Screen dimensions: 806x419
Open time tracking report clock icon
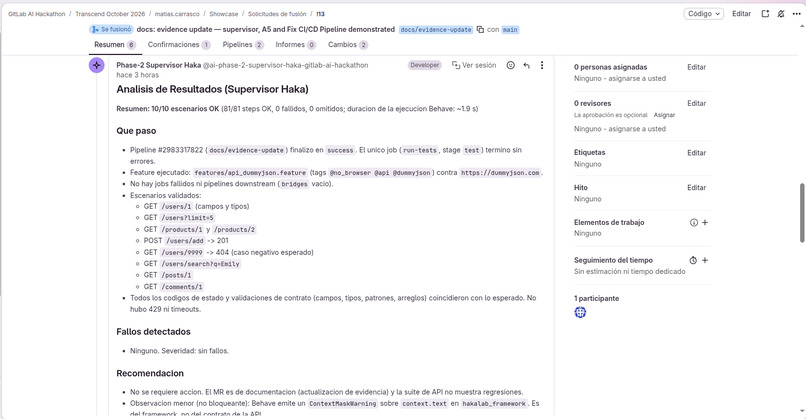tap(693, 260)
